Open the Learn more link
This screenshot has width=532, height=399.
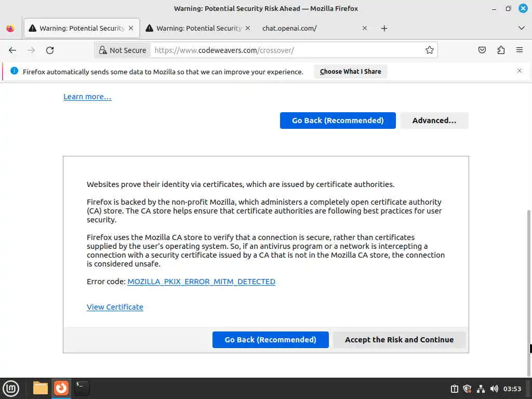click(87, 97)
